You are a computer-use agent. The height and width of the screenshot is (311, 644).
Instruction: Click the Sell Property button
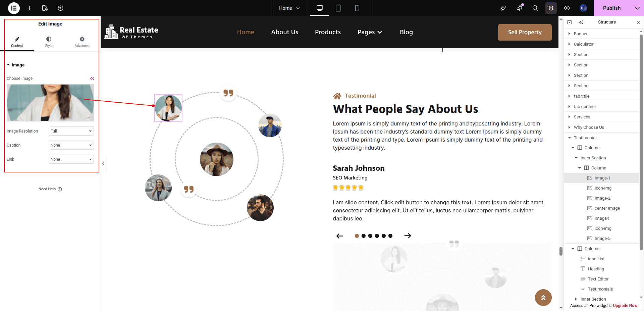[525, 32]
